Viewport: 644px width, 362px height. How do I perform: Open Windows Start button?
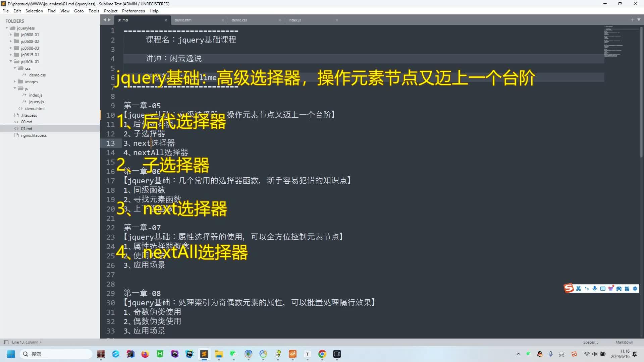click(11, 354)
